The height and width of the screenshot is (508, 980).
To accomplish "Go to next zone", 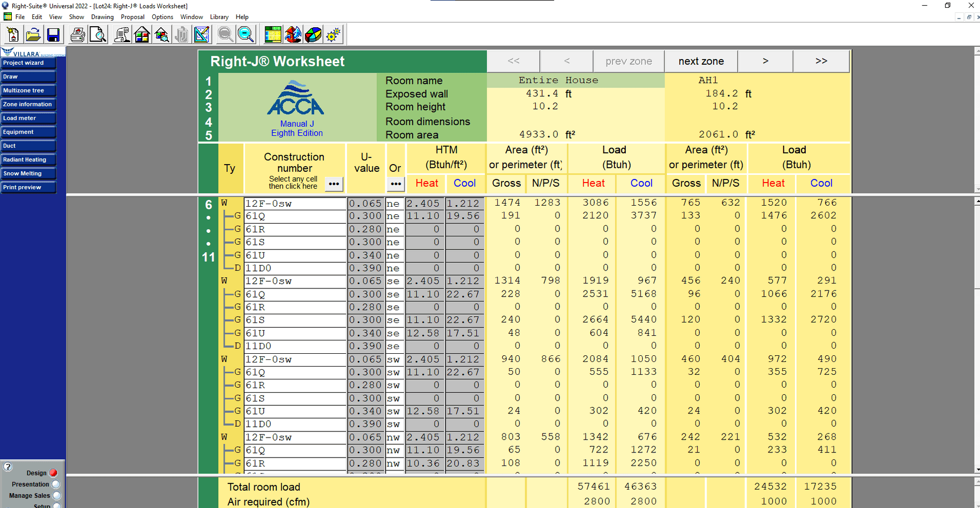I will point(701,61).
